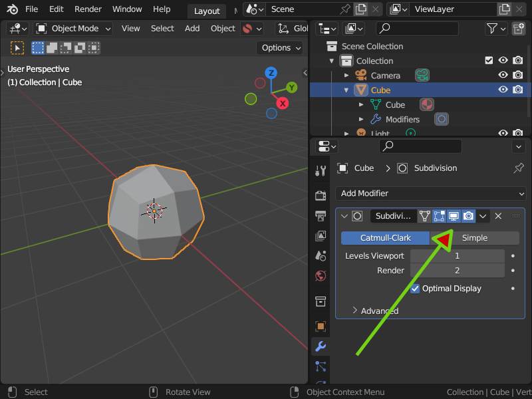Screen dimensions: 532x399
Task: Click the Render levels value field
Action: coord(458,271)
